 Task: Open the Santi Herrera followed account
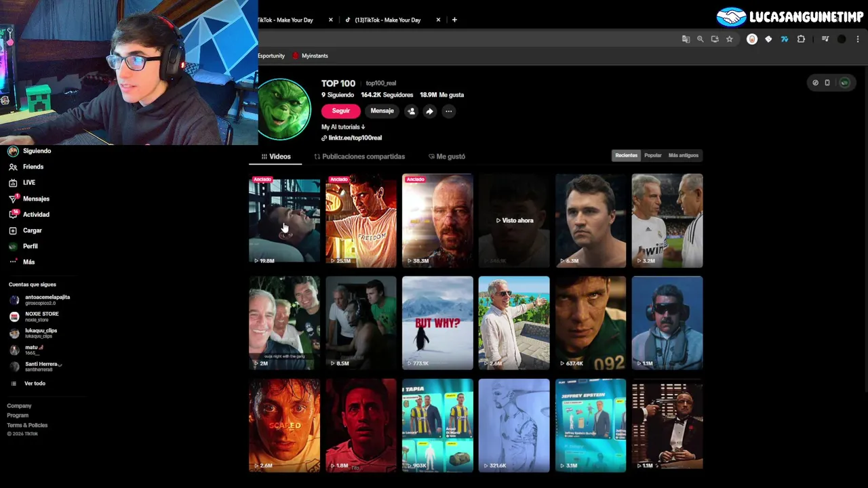point(36,366)
